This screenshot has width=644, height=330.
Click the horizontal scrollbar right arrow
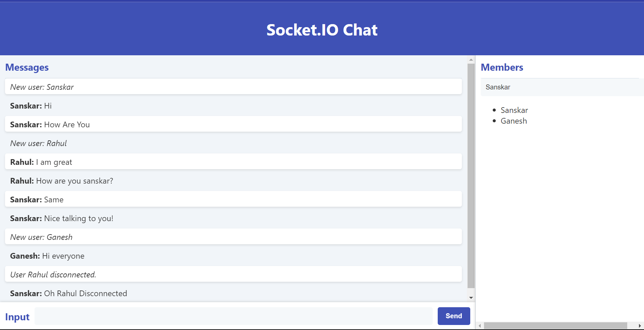[x=640, y=325]
